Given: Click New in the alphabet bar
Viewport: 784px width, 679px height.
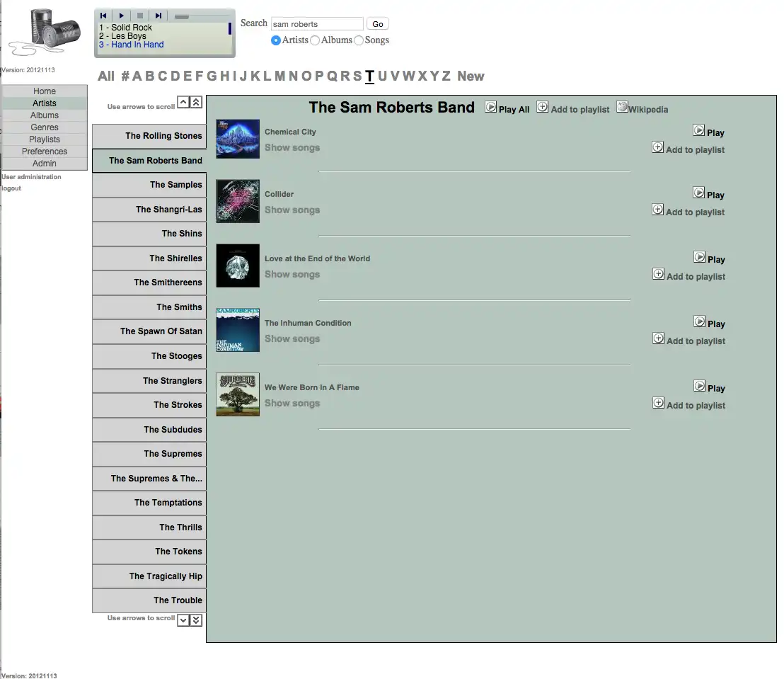Looking at the screenshot, I should point(471,76).
